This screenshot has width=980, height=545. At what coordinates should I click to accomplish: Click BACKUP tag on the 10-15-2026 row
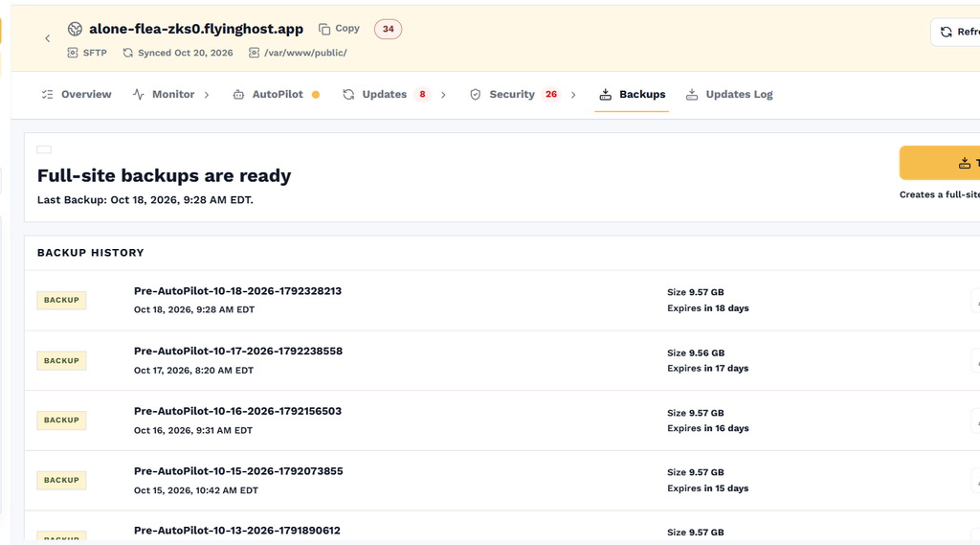(61, 481)
